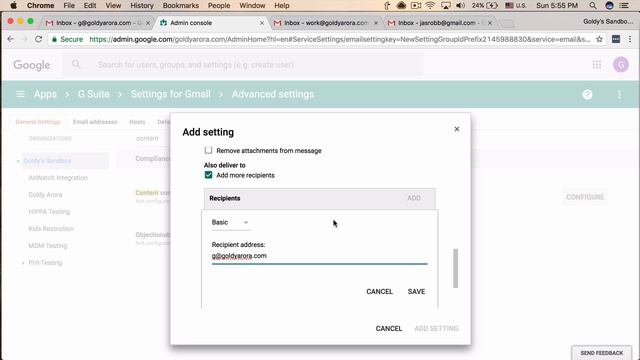640x360 pixels.
Task: Click the volume icon in menu bar
Action: click(460, 5)
